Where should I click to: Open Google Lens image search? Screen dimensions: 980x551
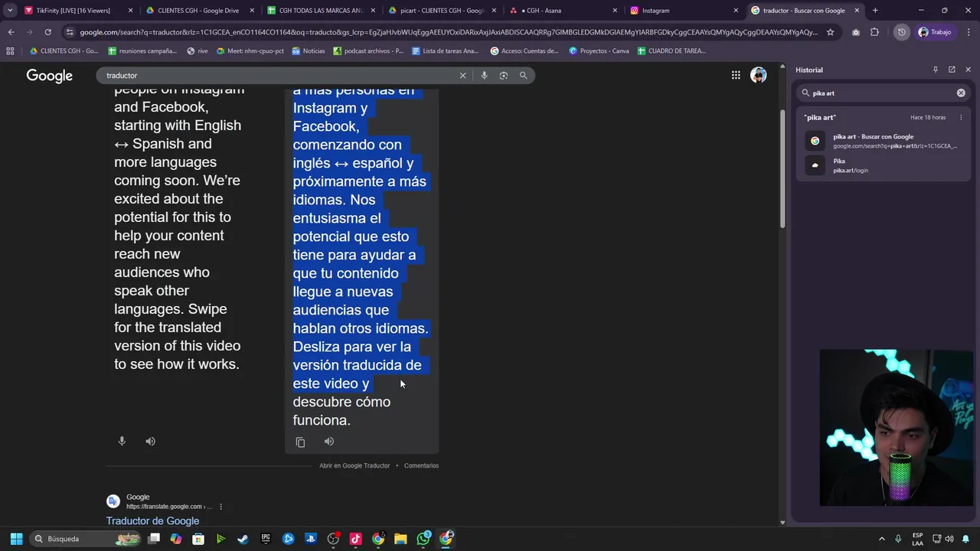coord(504,76)
